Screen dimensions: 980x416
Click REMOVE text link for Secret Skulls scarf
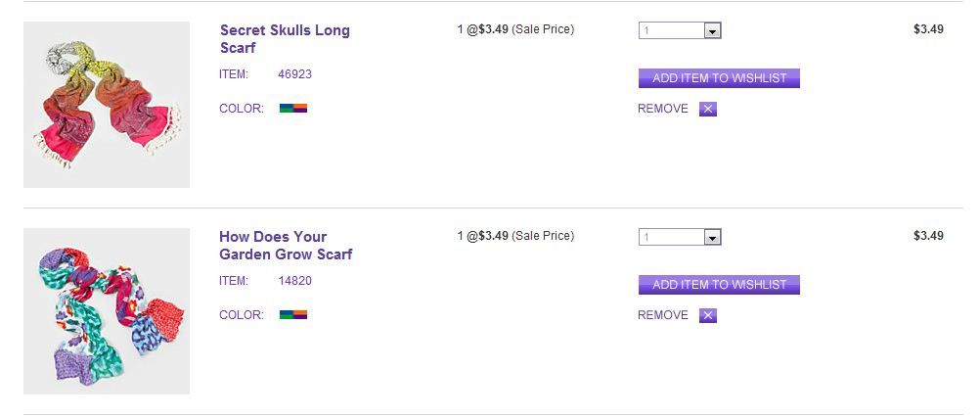[662, 109]
